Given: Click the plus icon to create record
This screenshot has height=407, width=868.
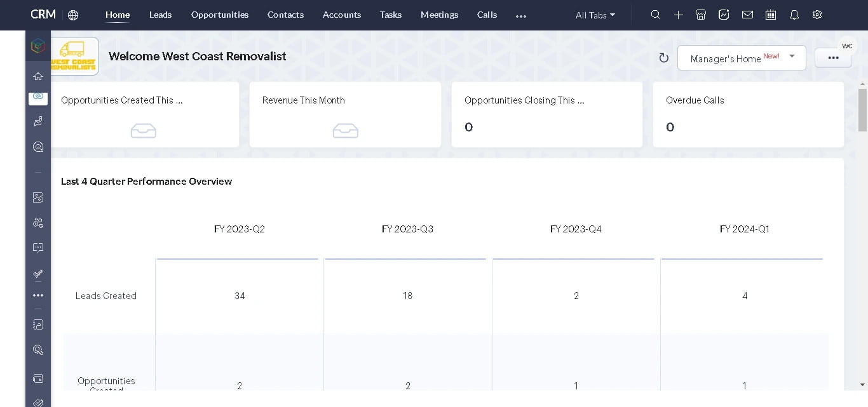Looking at the screenshot, I should (679, 15).
